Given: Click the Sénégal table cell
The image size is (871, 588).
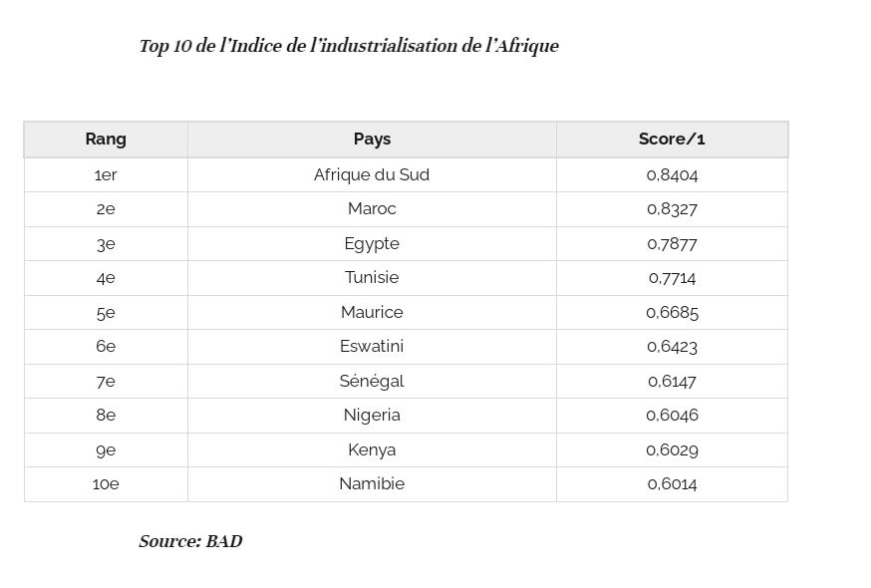Looking at the screenshot, I should pyautogui.click(x=372, y=382).
